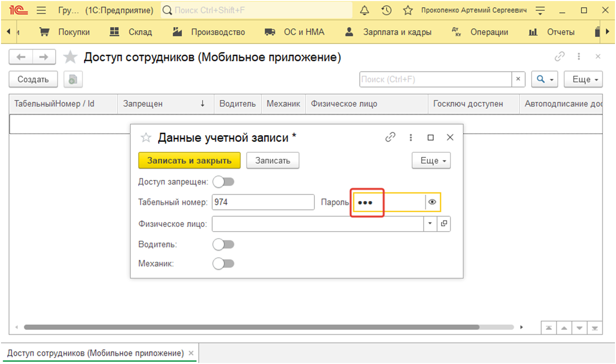Screen dimensions: 616x364
Task: Move up one row list button
Action: [563, 328]
